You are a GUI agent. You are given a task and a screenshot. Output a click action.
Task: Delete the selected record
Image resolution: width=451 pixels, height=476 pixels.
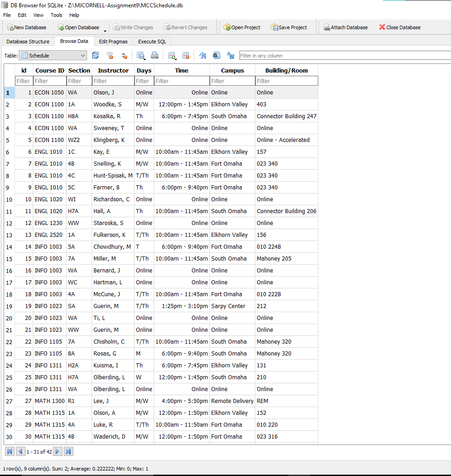(x=186, y=55)
